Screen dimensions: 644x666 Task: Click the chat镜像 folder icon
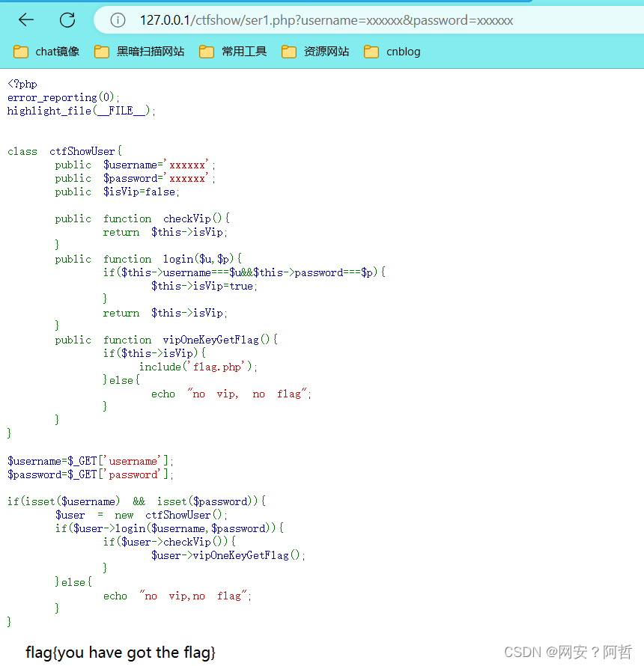click(20, 52)
